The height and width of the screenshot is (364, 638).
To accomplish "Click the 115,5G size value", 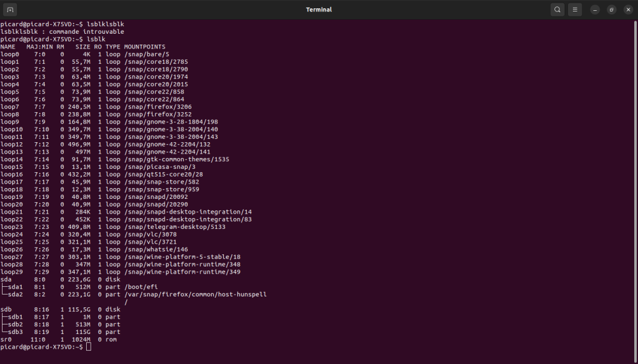I will pos(79,310).
